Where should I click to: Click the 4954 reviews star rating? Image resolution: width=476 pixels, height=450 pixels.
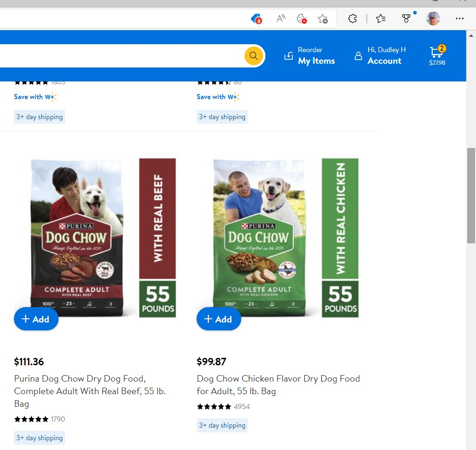223,407
